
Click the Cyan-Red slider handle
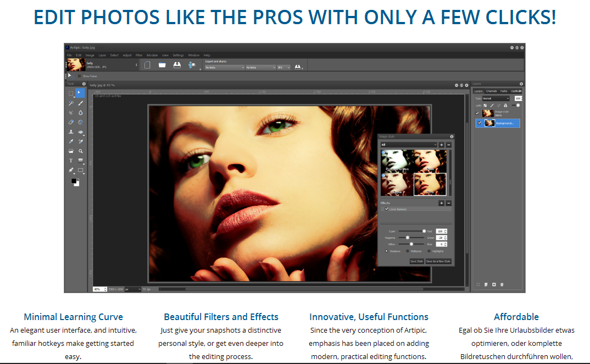coord(424,231)
